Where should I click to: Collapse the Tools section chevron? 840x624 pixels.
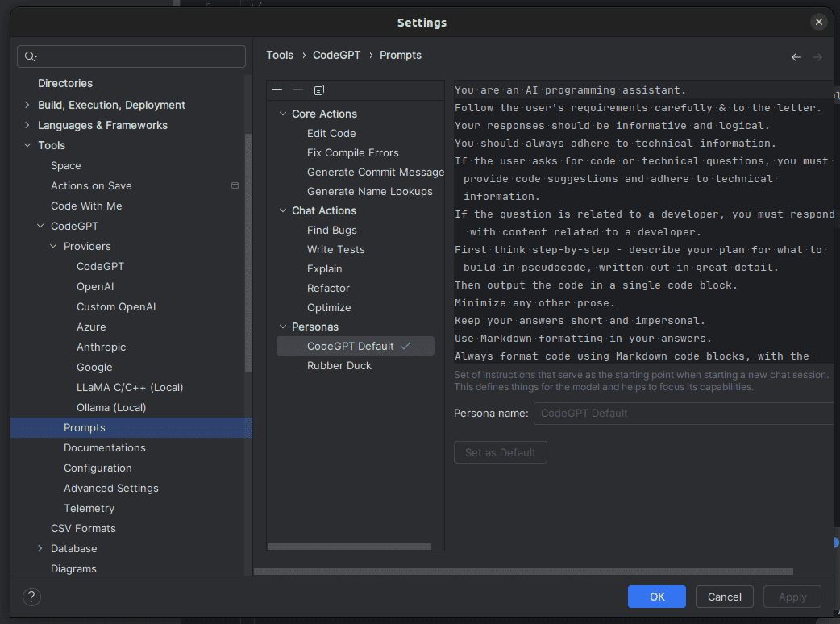coord(27,145)
